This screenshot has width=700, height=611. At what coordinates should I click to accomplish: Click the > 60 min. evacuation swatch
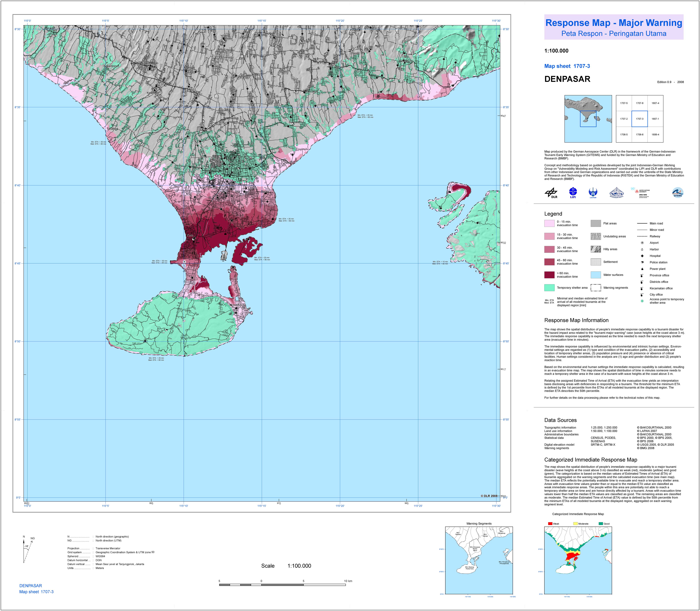(x=549, y=275)
